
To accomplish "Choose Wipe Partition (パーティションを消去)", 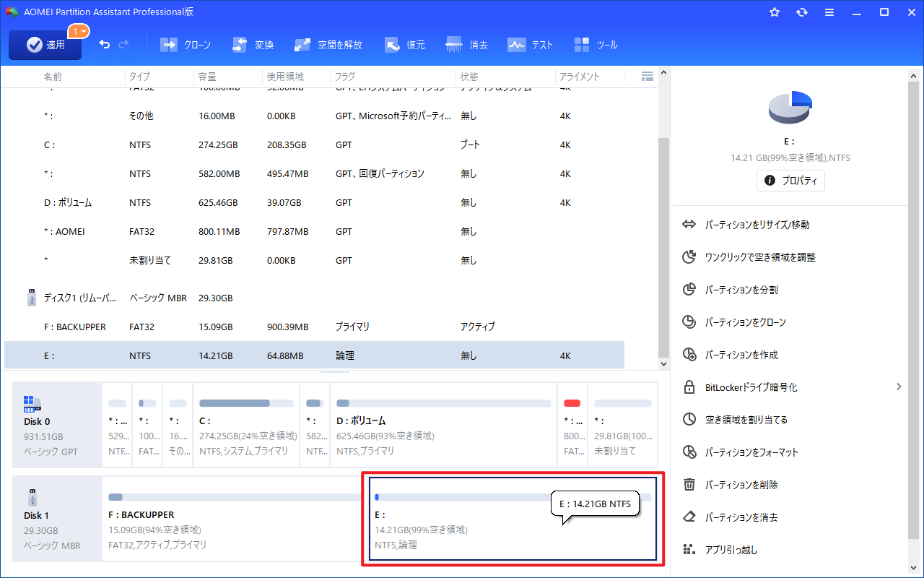I will pos(731,517).
